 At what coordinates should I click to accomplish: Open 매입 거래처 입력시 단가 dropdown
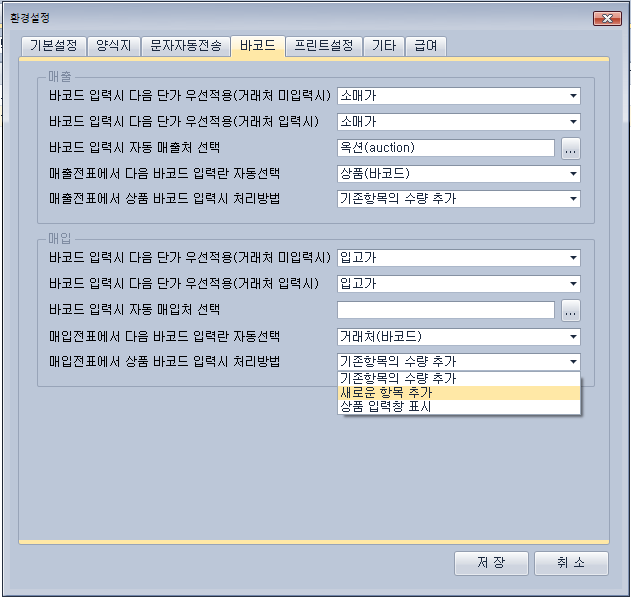(459, 284)
